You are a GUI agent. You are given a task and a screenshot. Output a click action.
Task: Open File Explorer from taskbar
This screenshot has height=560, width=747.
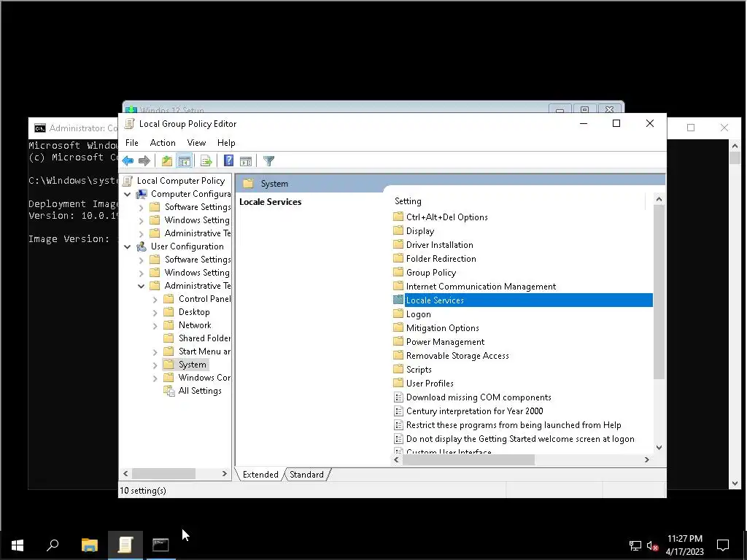tap(90, 545)
